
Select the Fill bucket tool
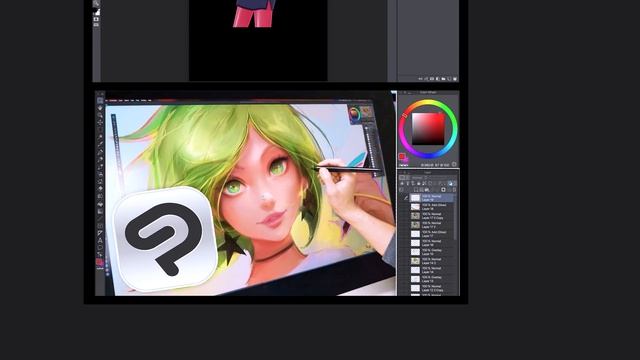coord(100,203)
